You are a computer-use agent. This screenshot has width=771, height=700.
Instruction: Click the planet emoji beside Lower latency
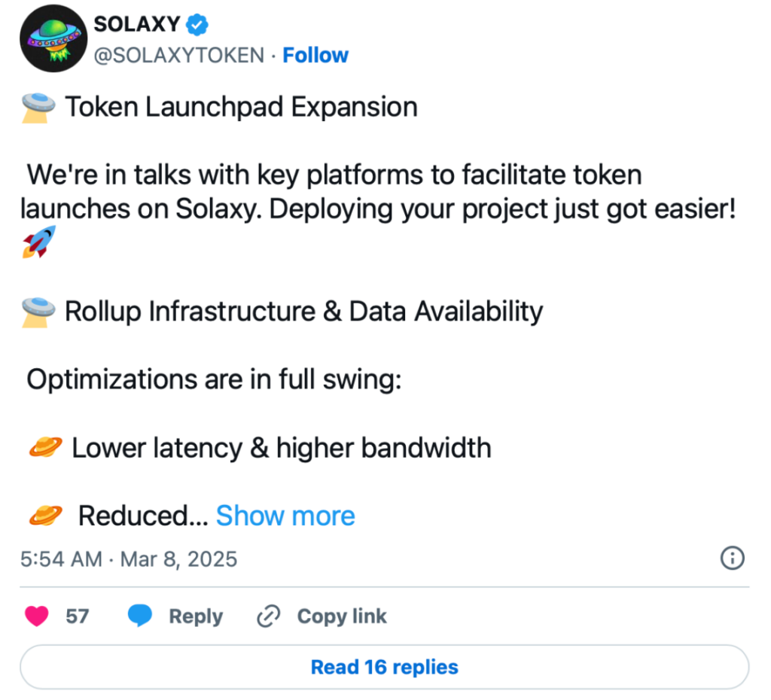coord(46,447)
